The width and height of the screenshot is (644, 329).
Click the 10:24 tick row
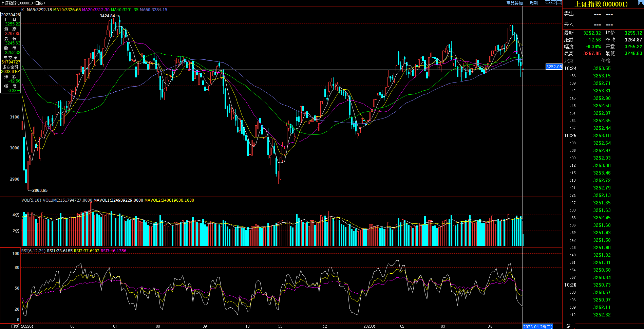coord(603,68)
